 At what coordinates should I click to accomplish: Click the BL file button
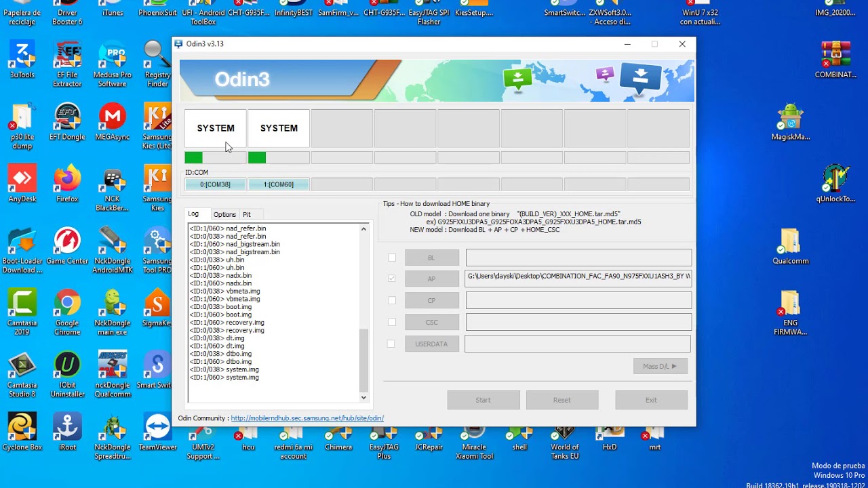[432, 258]
